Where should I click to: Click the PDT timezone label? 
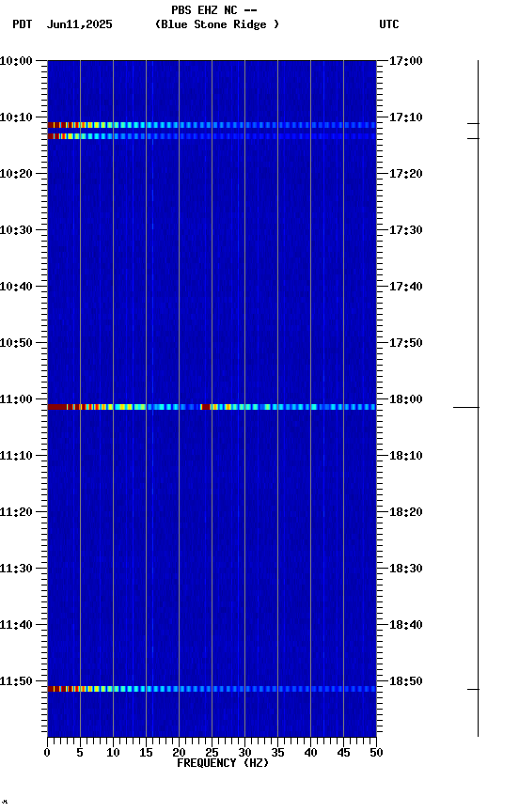[23, 24]
